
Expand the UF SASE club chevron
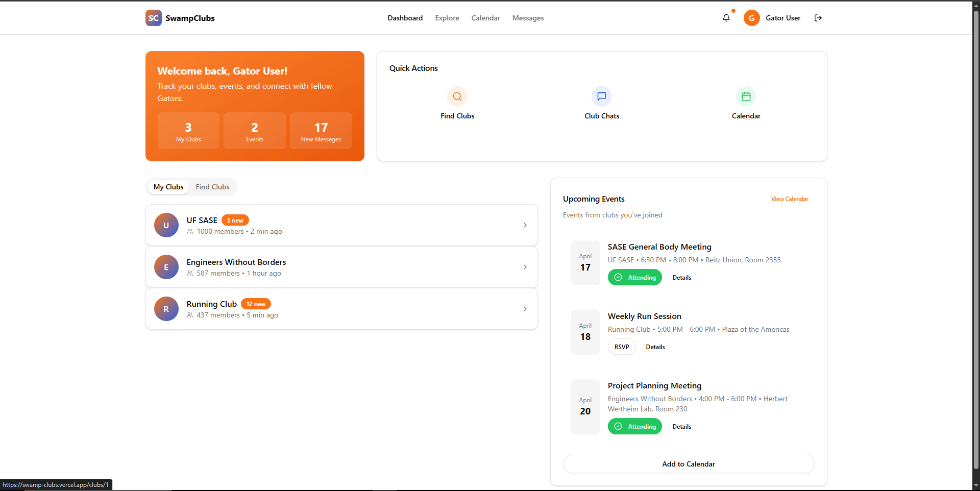pyautogui.click(x=525, y=225)
